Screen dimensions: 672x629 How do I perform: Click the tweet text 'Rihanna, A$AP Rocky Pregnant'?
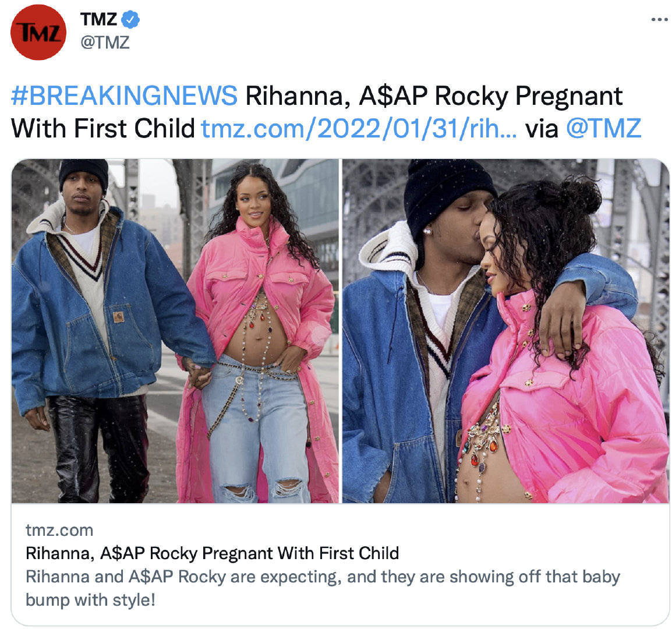(x=434, y=95)
